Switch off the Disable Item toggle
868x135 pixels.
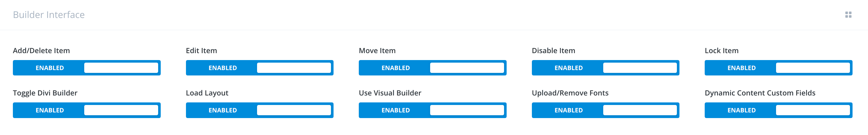coord(605,68)
